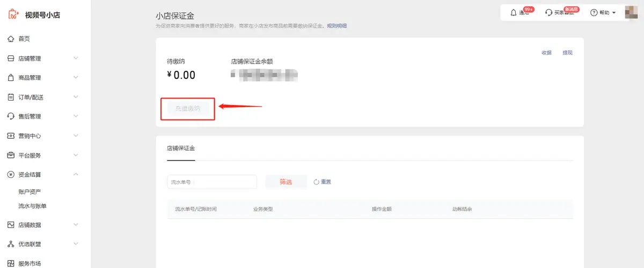Click the 流水单号/记账时间 column header
The image size is (644, 268).
click(x=196, y=209)
